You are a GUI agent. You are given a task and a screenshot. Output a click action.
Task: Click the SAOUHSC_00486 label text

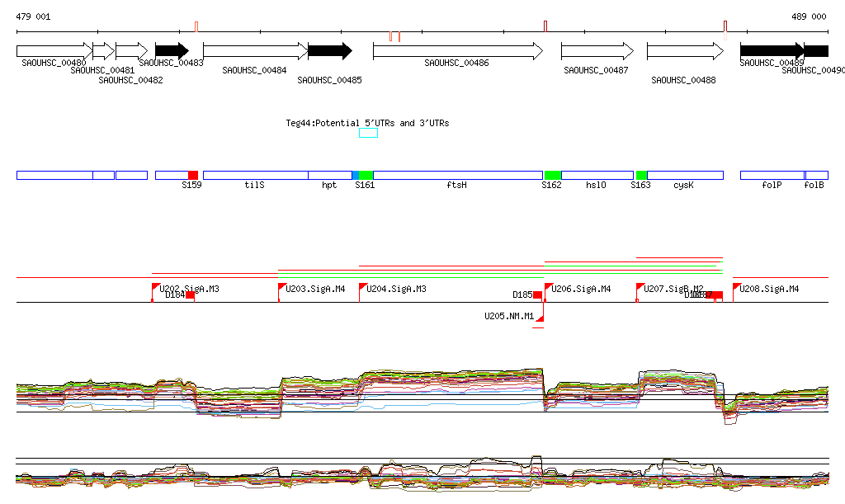click(456, 63)
